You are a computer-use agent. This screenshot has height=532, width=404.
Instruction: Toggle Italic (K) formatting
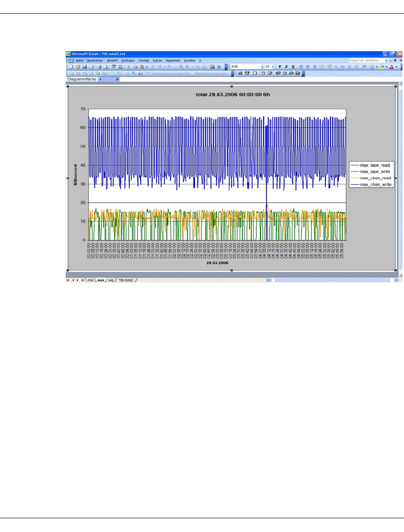click(x=286, y=67)
